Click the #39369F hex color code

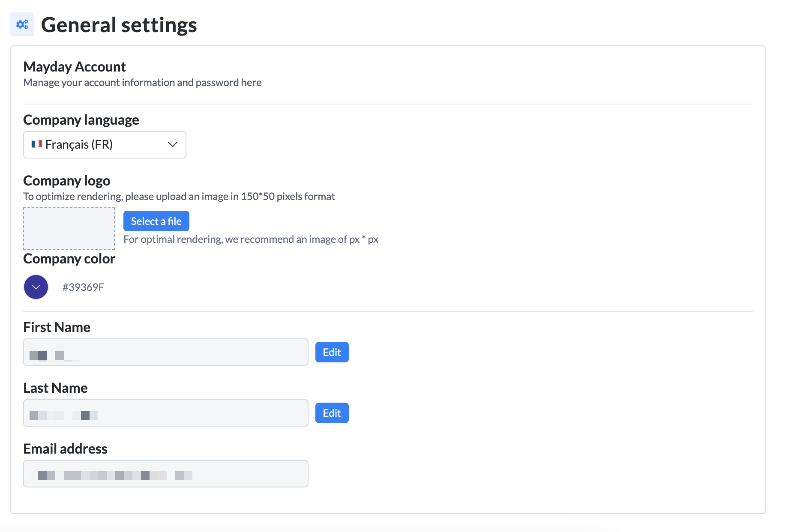[83, 287]
